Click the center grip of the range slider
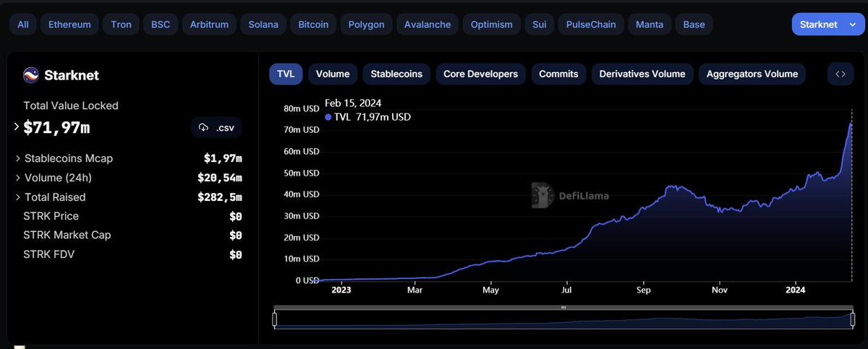868x349 pixels. pos(563,308)
